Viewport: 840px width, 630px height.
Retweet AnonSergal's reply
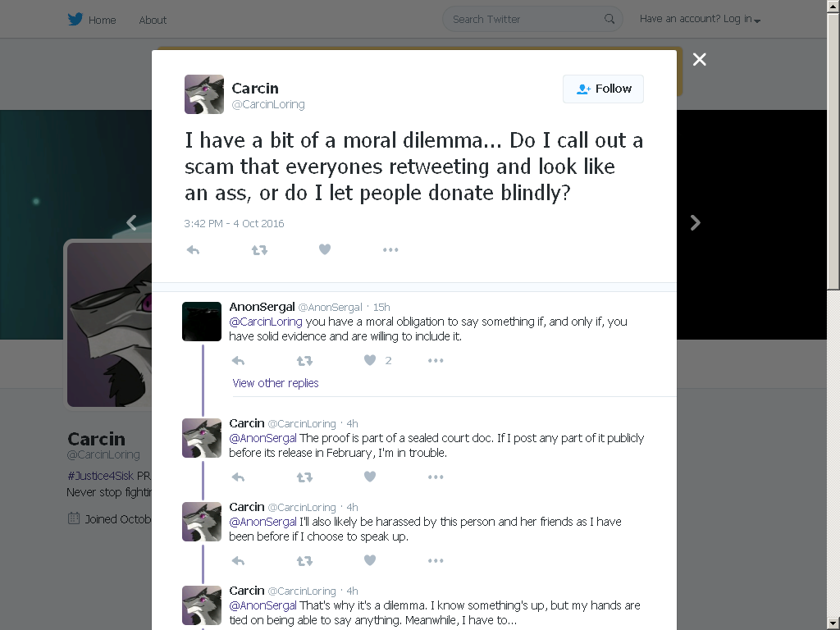[305, 361]
